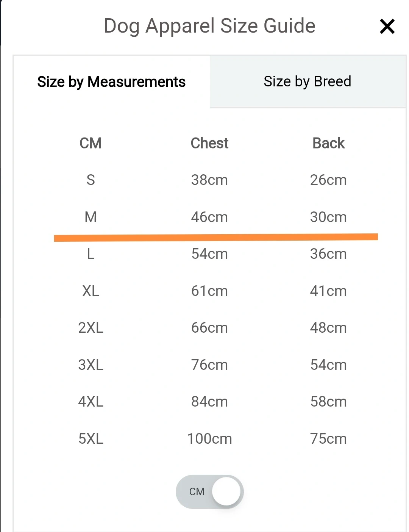Toggle the CM unit switch
The height and width of the screenshot is (532, 409).
click(209, 491)
